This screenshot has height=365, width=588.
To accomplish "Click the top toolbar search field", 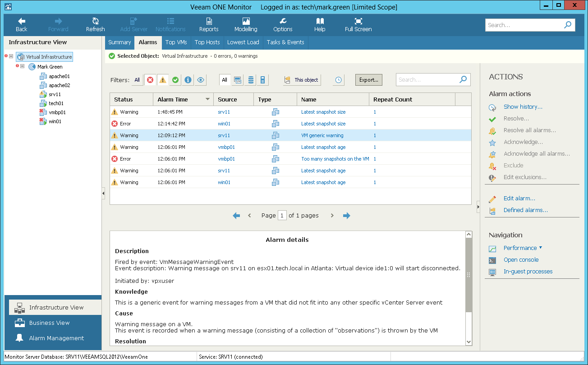I will (x=524, y=25).
